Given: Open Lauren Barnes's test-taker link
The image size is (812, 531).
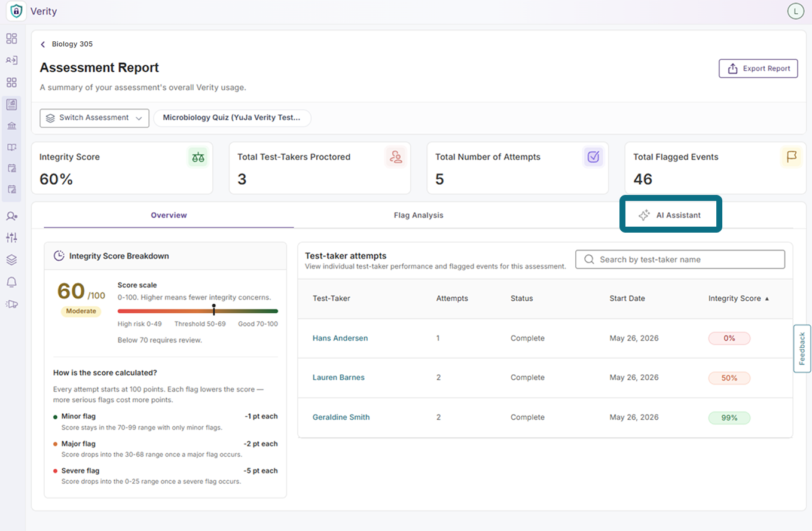Looking at the screenshot, I should point(338,378).
